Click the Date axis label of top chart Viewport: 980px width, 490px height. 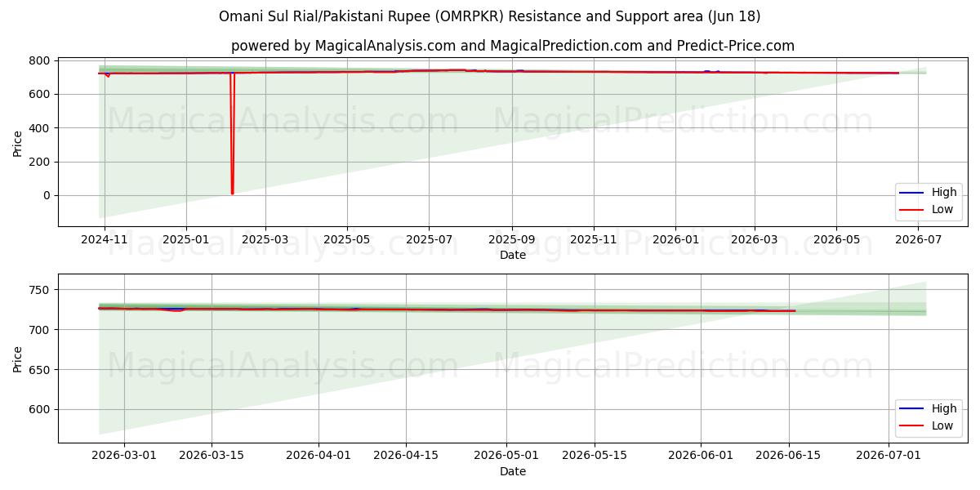point(513,256)
